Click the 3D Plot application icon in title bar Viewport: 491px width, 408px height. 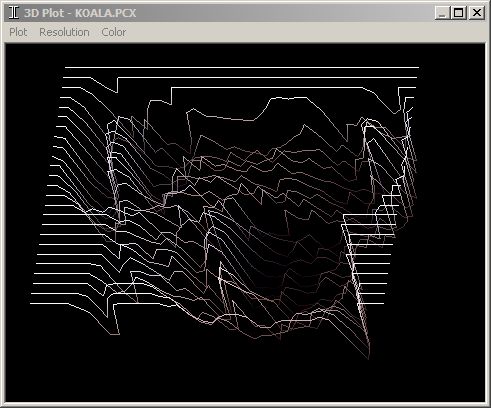pyautogui.click(x=14, y=13)
